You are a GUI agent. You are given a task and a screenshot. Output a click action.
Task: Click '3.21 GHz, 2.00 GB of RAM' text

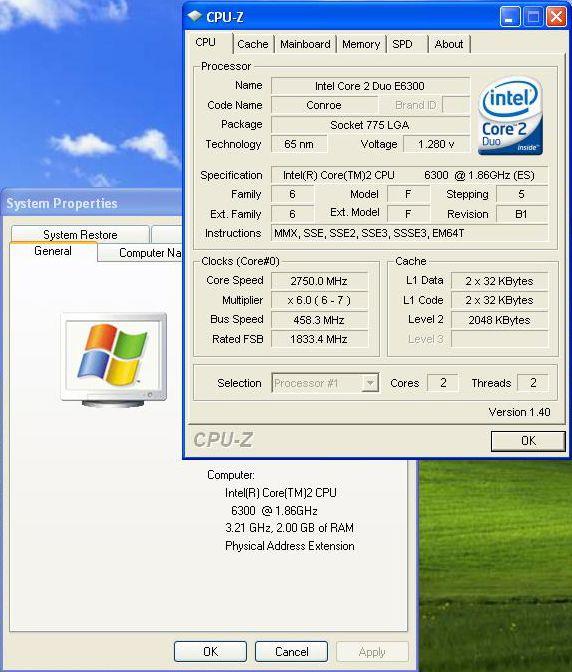tap(290, 528)
